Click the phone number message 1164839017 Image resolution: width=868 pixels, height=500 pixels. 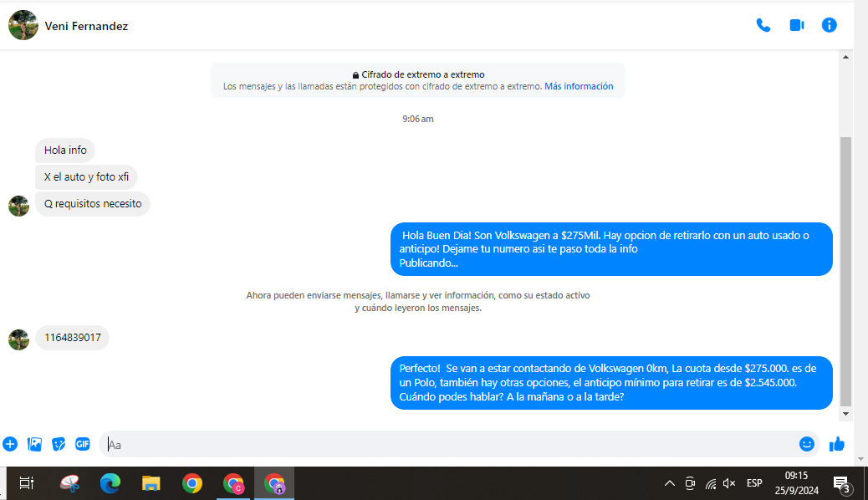(73, 338)
